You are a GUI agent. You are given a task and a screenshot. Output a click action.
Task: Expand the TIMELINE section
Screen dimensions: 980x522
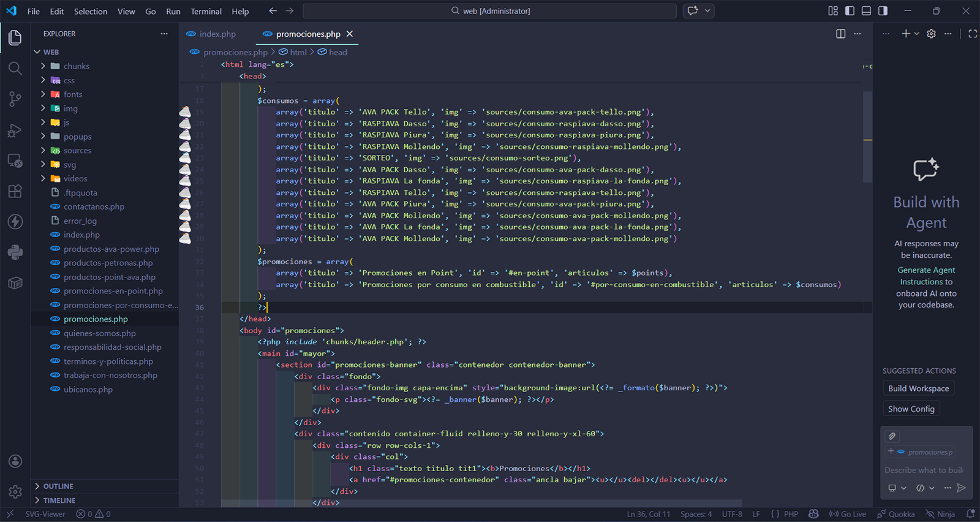click(59, 501)
